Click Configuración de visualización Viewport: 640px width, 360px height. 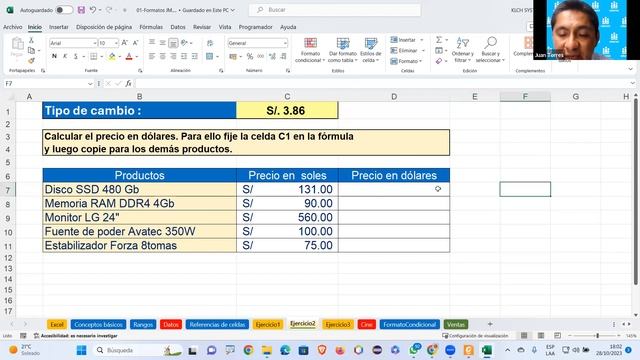[x=476, y=336]
